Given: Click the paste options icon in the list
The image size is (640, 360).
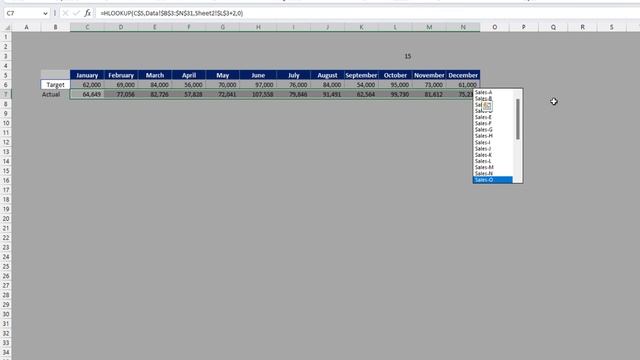Looking at the screenshot, I should click(487, 106).
